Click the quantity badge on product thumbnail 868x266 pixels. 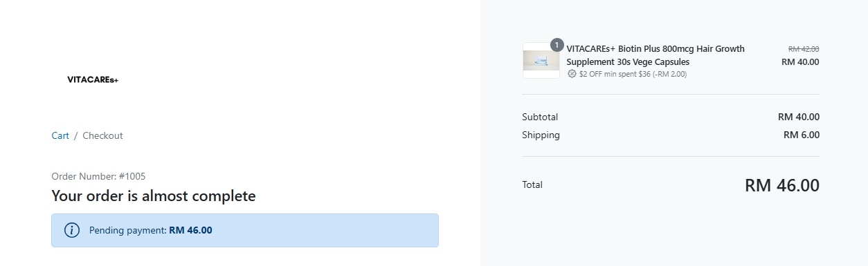click(557, 45)
